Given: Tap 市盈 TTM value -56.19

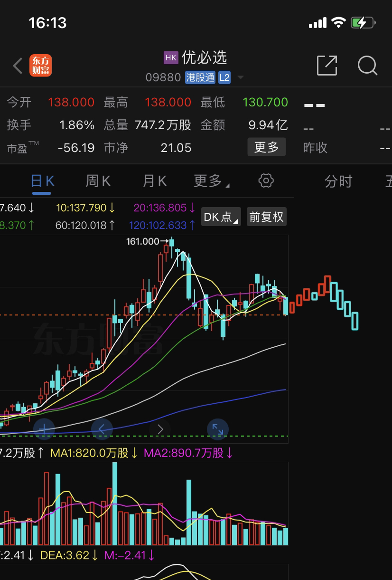Looking at the screenshot, I should tap(76, 148).
